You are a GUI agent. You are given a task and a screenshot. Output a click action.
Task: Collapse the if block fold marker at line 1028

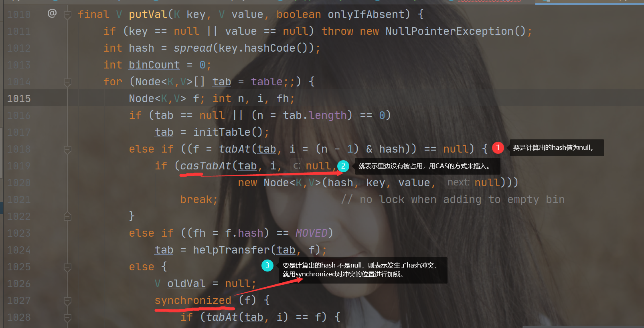(x=68, y=318)
